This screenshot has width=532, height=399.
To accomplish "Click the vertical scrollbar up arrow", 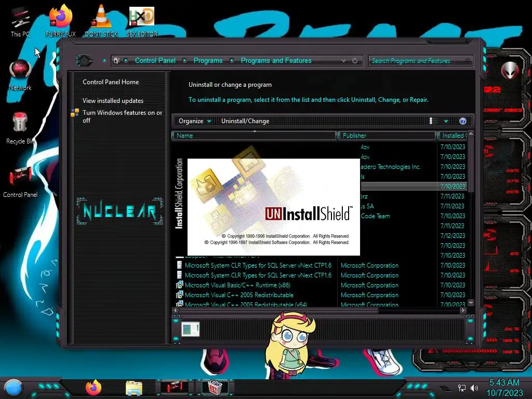I will [x=471, y=135].
